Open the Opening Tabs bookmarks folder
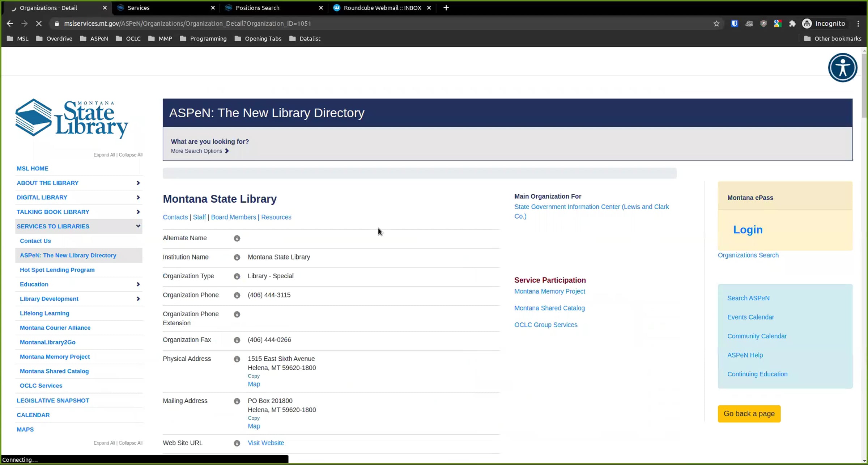Screen dimensions: 868x465 (258, 39)
